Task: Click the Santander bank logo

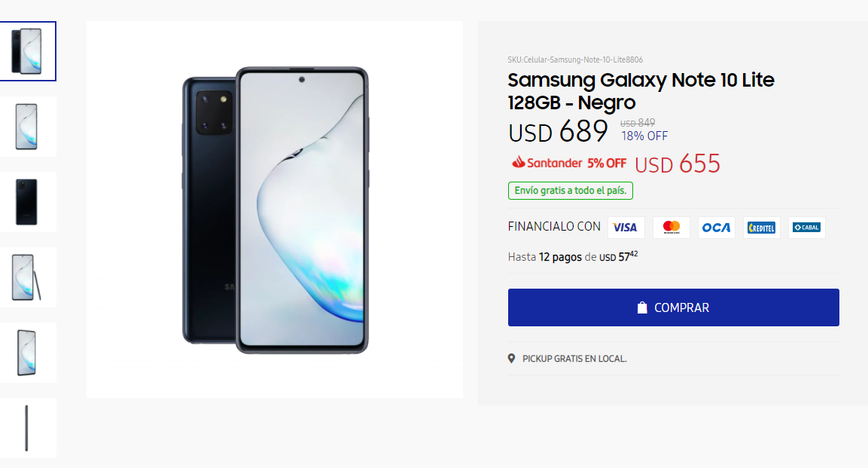Action: coord(547,163)
